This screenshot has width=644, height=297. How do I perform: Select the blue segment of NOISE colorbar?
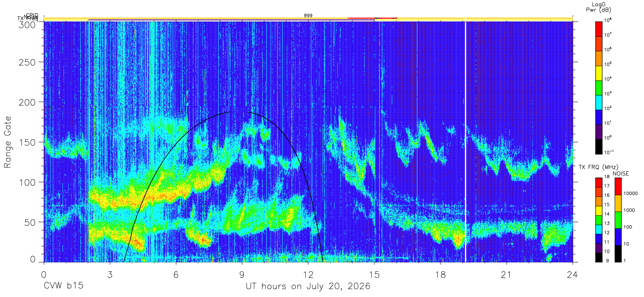point(618,236)
